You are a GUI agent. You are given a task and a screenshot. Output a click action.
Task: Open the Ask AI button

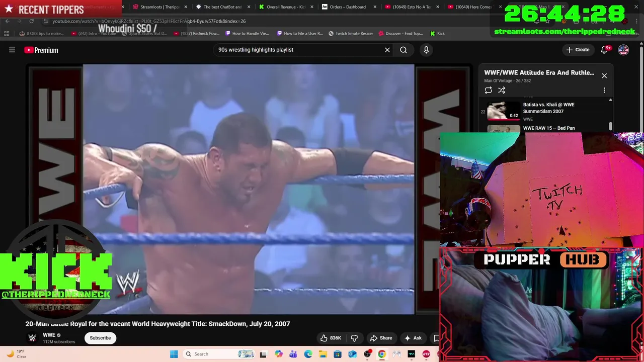413,338
